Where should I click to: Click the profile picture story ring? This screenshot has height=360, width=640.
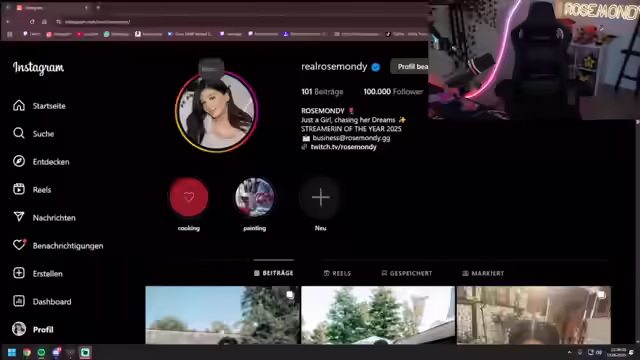[216, 111]
